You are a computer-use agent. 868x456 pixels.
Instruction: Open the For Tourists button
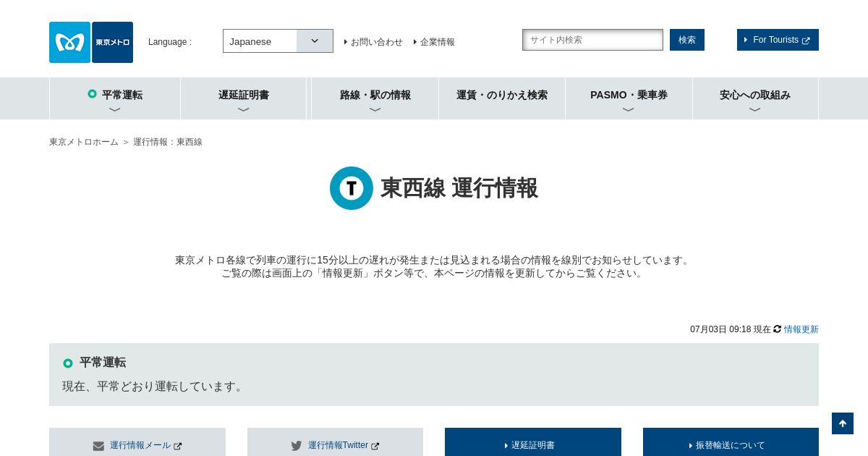click(778, 40)
